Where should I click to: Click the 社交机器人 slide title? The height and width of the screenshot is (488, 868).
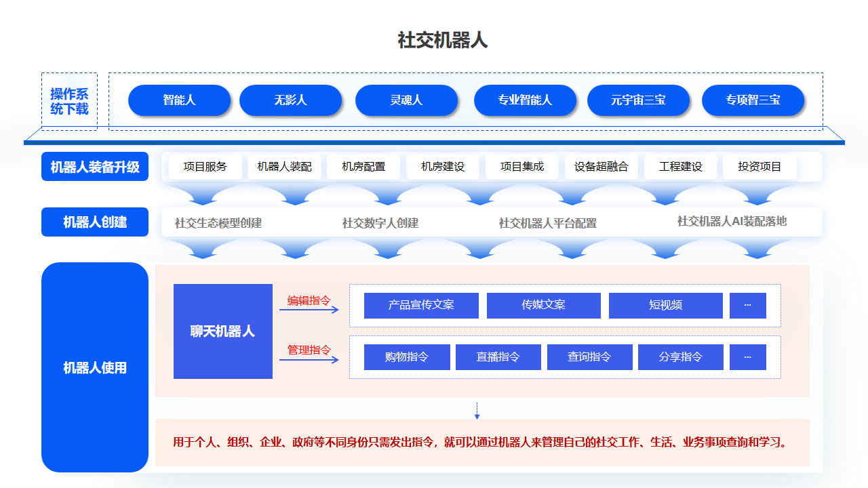(x=443, y=40)
